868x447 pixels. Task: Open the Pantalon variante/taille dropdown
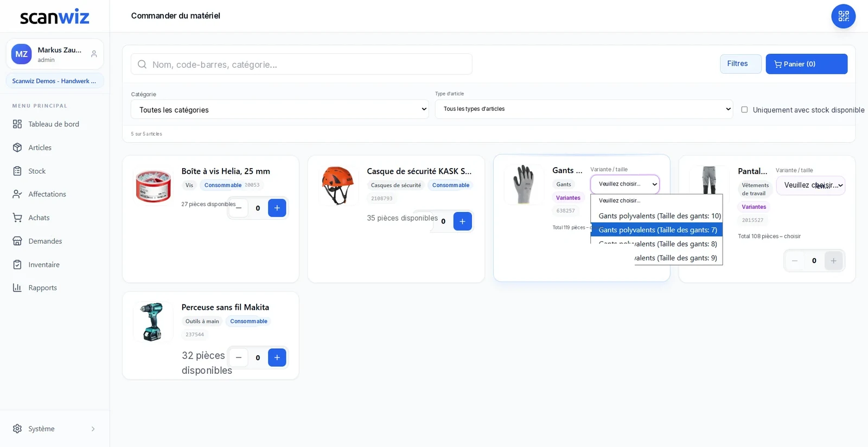pyautogui.click(x=810, y=186)
